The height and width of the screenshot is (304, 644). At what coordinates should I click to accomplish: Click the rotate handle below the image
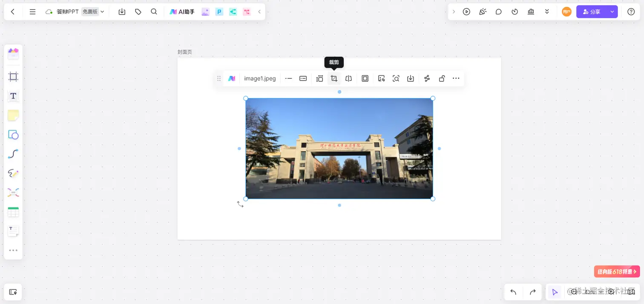(x=240, y=204)
